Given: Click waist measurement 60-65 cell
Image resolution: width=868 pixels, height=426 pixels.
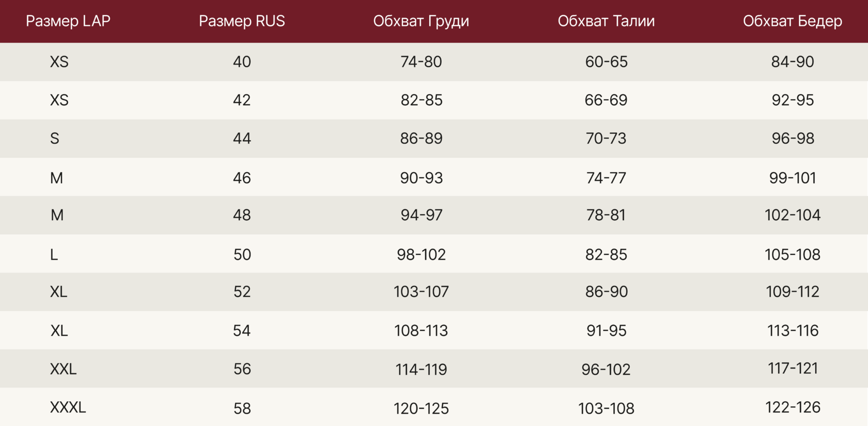Looking at the screenshot, I should coord(606,62).
